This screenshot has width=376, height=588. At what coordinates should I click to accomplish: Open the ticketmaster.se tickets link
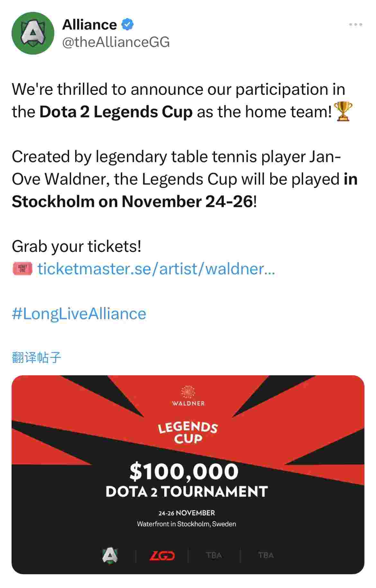156,269
